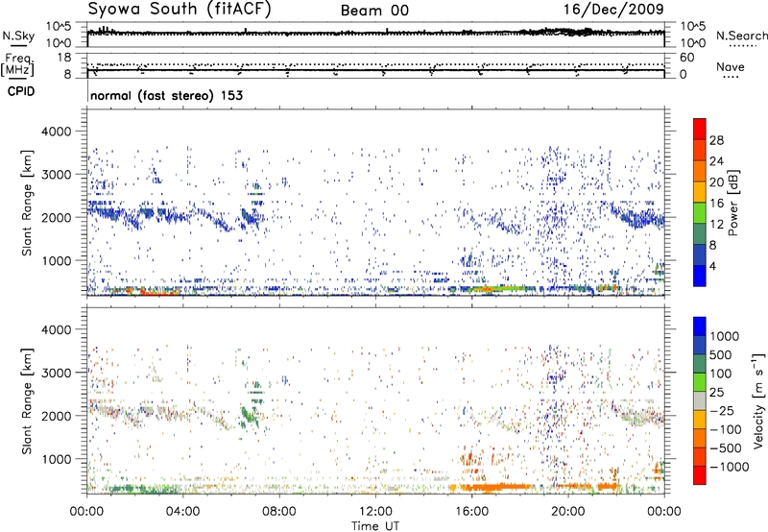
Task: Click the "28" label on Power color bar
Action: tap(716, 140)
